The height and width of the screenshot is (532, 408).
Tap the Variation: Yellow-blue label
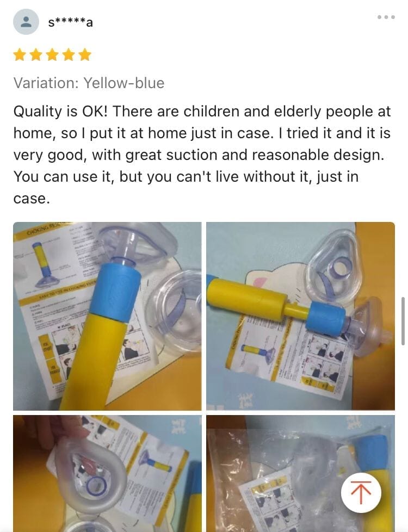tap(89, 83)
